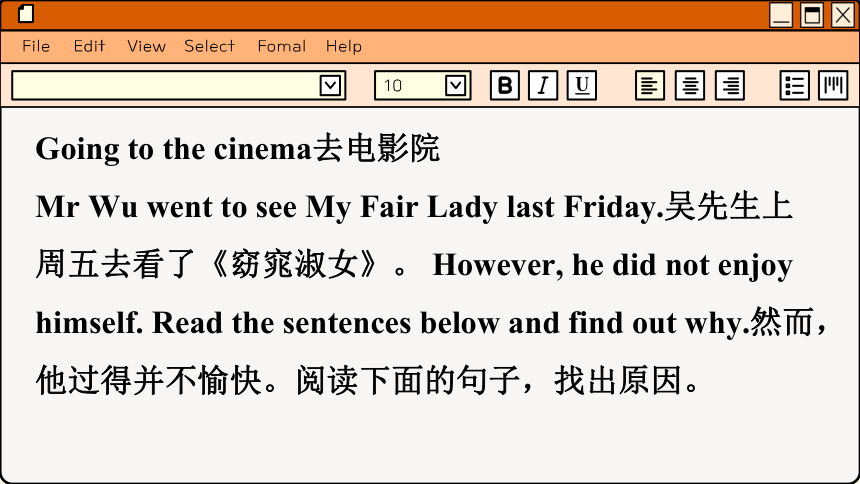860x484 pixels.
Task: Open the Edit menu
Action: click(x=89, y=46)
